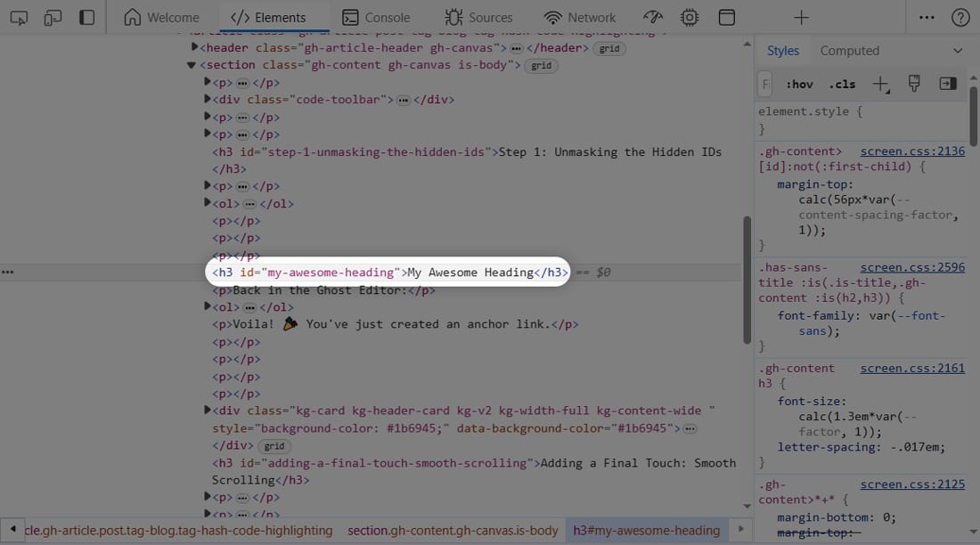The height and width of the screenshot is (545, 980).
Task: Click the grid badge beside the header node
Action: click(608, 49)
